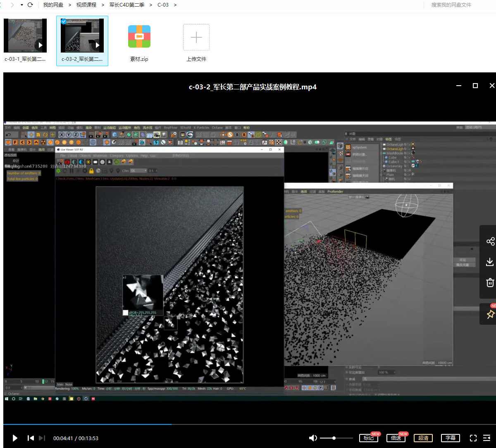Select the trash icon in the right sidebar
This screenshot has height=448, width=496.
(490, 282)
